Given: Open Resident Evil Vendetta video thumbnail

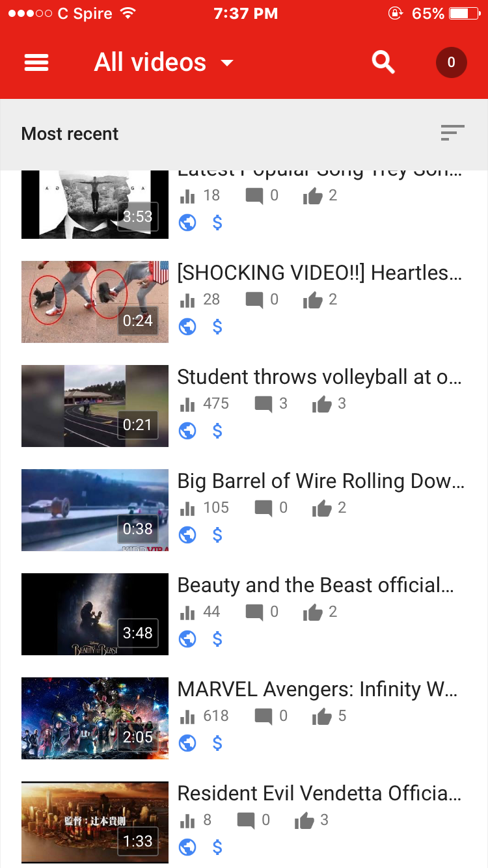Looking at the screenshot, I should [95, 822].
